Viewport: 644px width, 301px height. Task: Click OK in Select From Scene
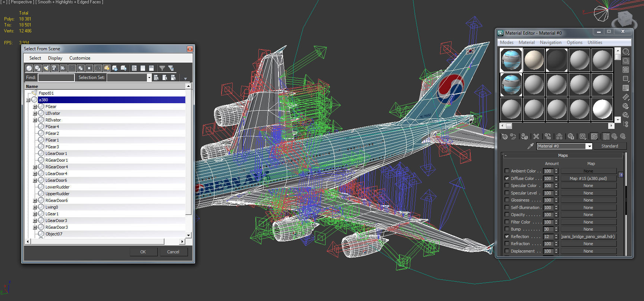[x=143, y=252]
